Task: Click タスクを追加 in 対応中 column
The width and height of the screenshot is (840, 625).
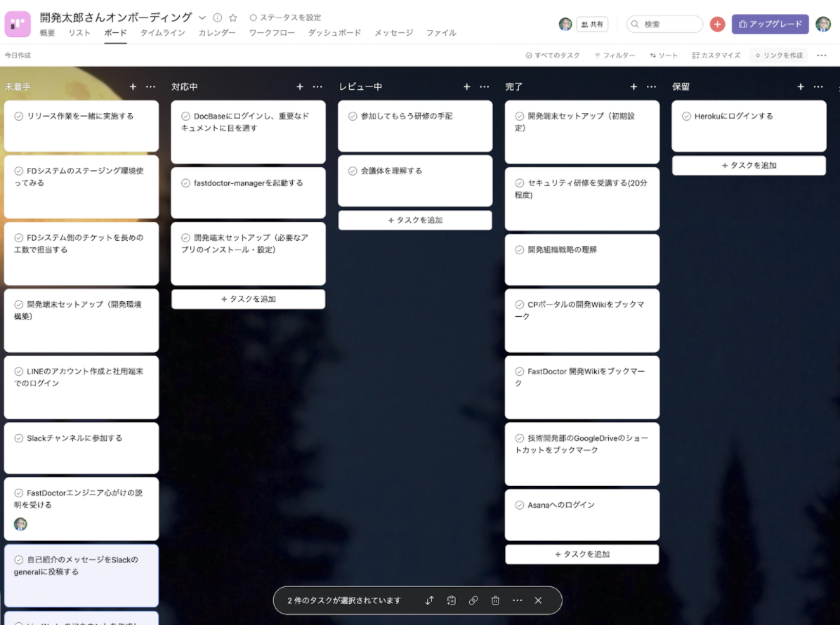Action: tap(248, 299)
